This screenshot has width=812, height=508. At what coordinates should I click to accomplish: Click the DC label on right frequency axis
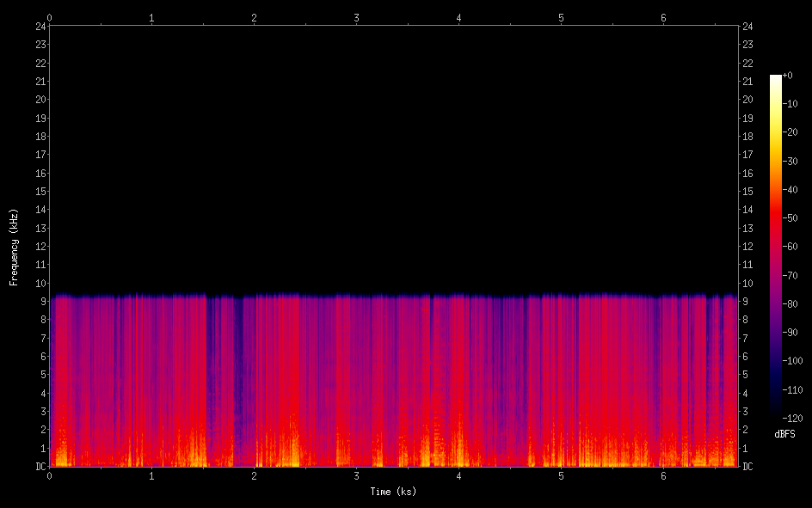747,467
